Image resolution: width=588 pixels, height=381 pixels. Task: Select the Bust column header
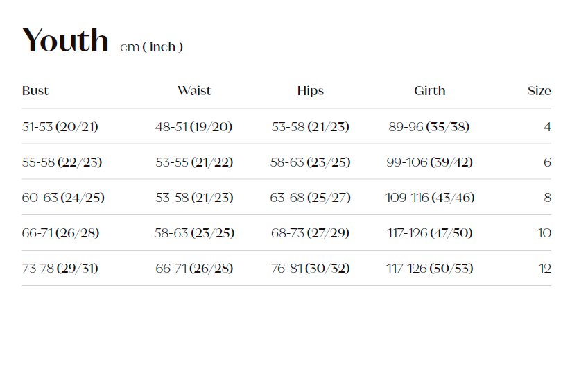pos(35,90)
